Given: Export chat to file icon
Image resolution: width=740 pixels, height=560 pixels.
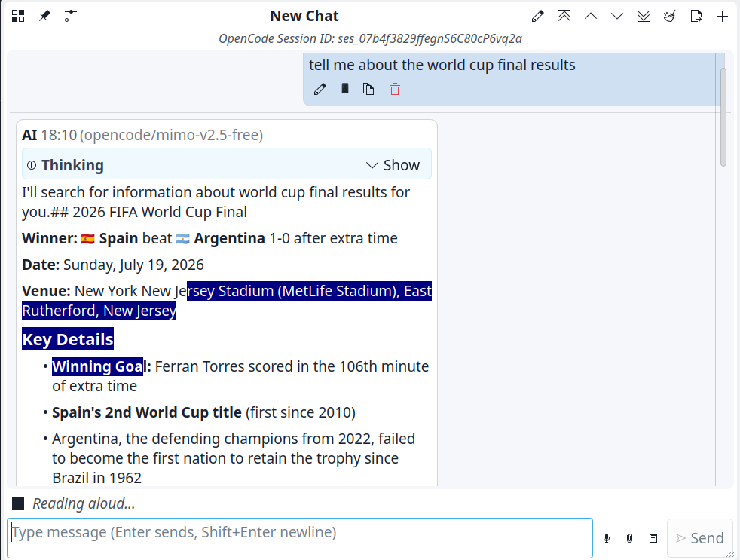Looking at the screenshot, I should coord(696,16).
